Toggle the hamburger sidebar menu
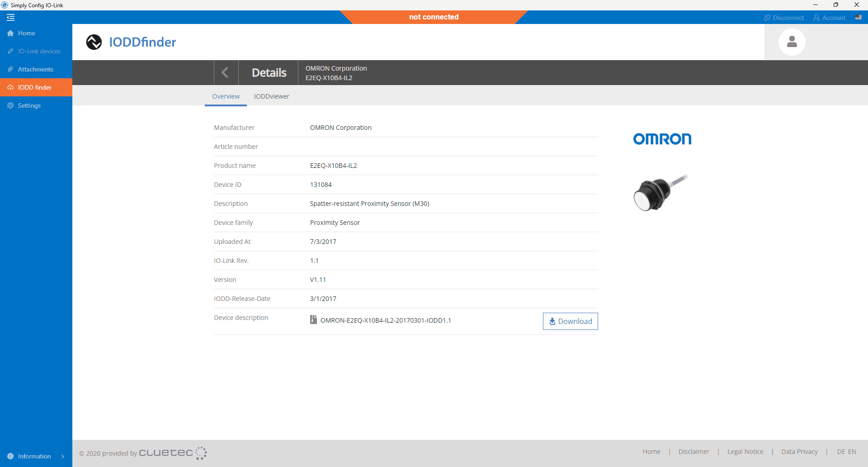Image resolution: width=868 pixels, height=467 pixels. click(x=10, y=17)
